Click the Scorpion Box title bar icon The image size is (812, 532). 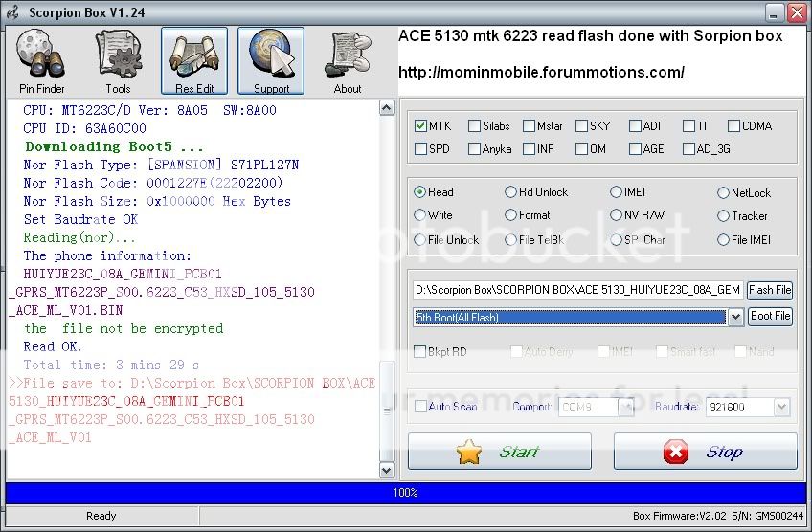pyautogui.click(x=13, y=12)
